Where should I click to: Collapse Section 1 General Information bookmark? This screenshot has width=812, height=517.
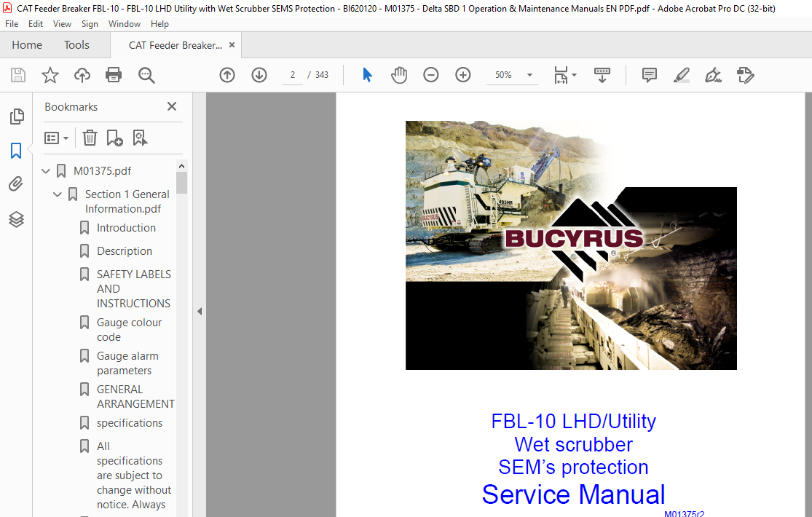pyautogui.click(x=58, y=194)
